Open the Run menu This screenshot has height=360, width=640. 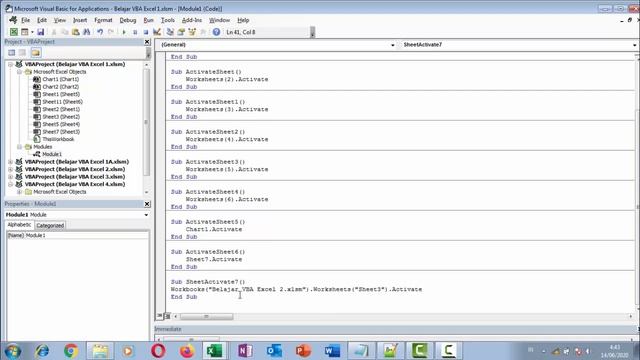coord(149,20)
